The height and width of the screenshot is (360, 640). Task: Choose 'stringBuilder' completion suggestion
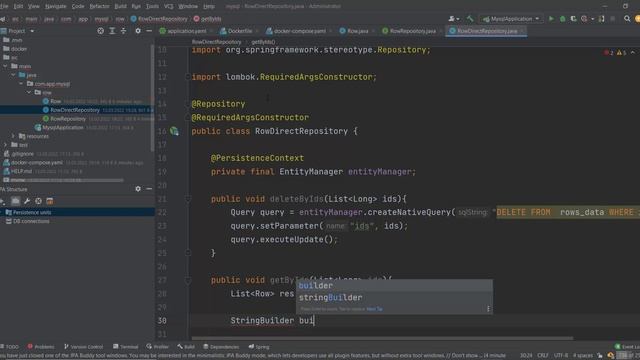[394, 298]
